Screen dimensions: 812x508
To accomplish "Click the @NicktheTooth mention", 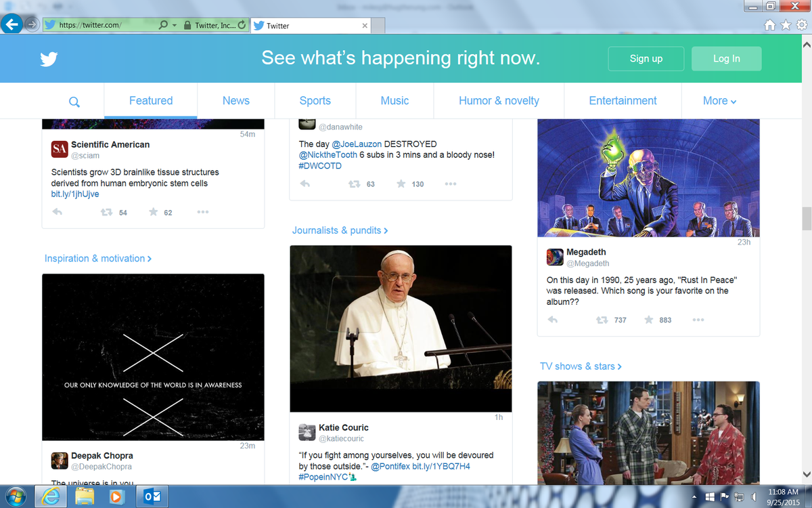I will tap(328, 155).
